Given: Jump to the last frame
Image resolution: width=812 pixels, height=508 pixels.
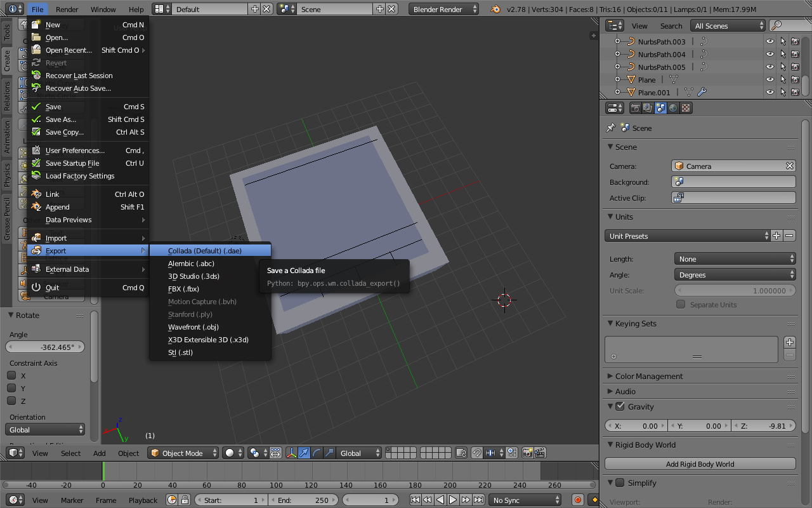Looking at the screenshot, I should tap(479, 500).
